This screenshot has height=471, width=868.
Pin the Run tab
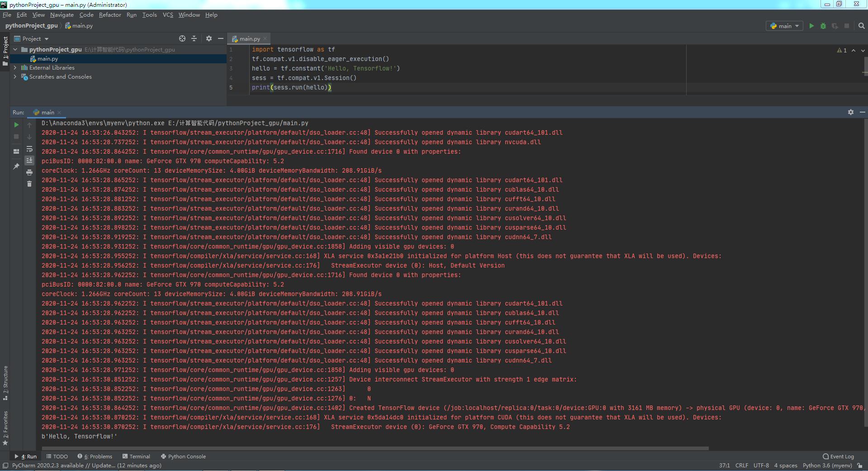pos(16,166)
